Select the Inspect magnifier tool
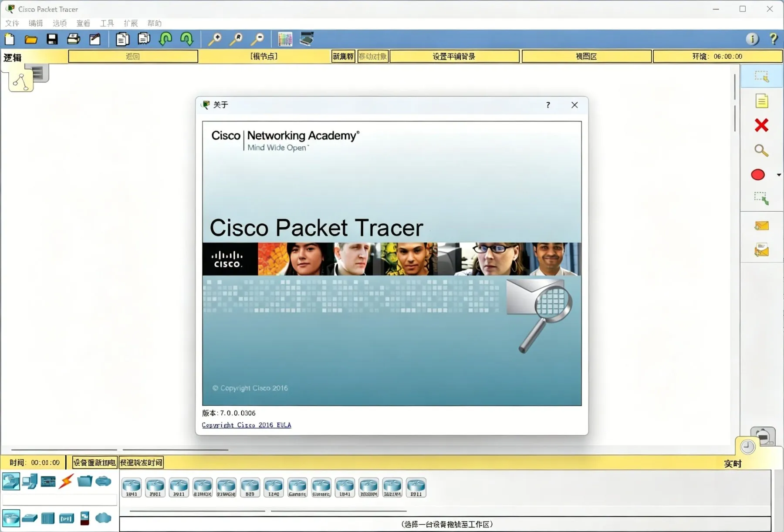This screenshot has width=784, height=532. tap(761, 151)
